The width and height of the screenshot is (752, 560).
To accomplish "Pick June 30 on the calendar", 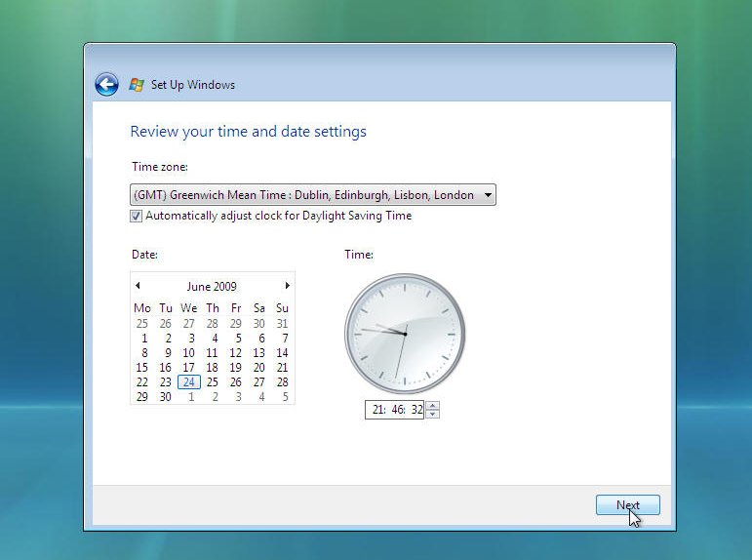I will click(166, 397).
